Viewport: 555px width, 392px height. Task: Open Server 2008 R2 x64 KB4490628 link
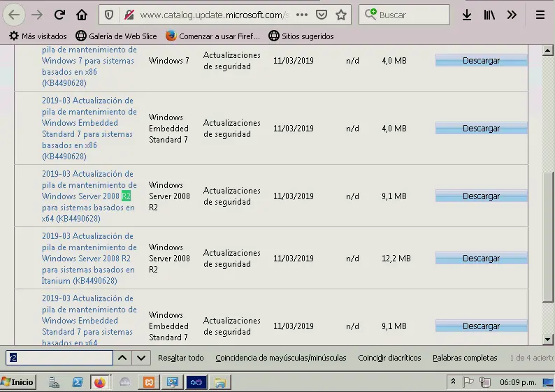pos(89,196)
